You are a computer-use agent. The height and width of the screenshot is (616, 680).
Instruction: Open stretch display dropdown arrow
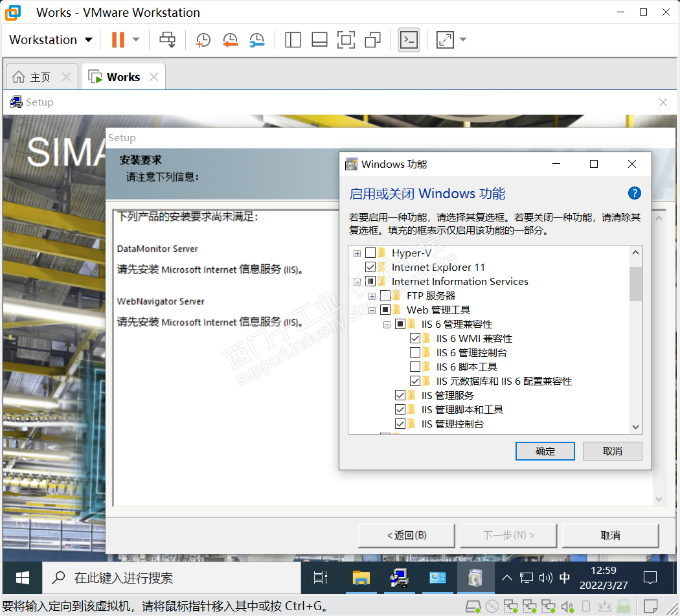[463, 40]
